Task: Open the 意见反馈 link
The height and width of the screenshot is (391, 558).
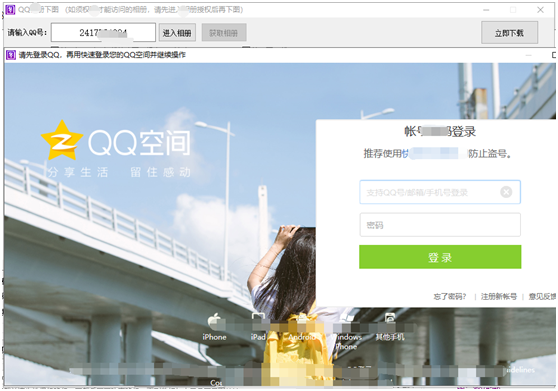Action: coord(542,296)
